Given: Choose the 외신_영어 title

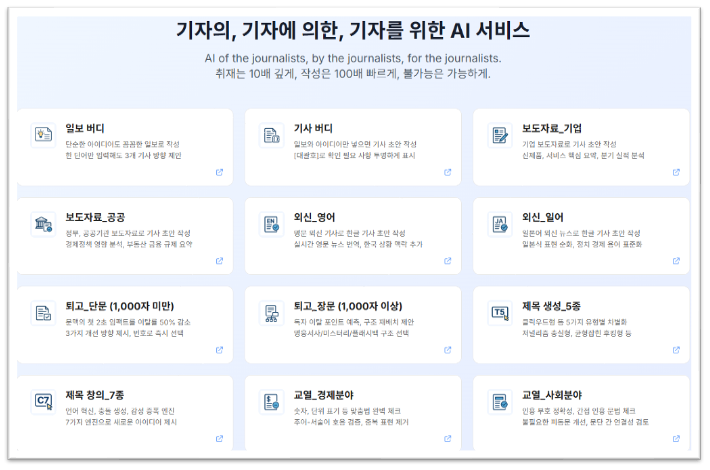Looking at the screenshot, I should 314,217.
